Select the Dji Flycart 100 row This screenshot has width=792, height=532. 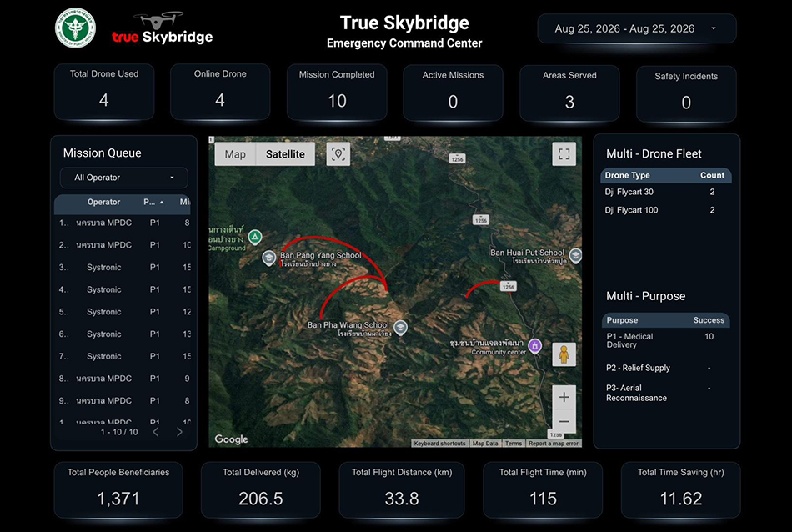[x=666, y=210]
